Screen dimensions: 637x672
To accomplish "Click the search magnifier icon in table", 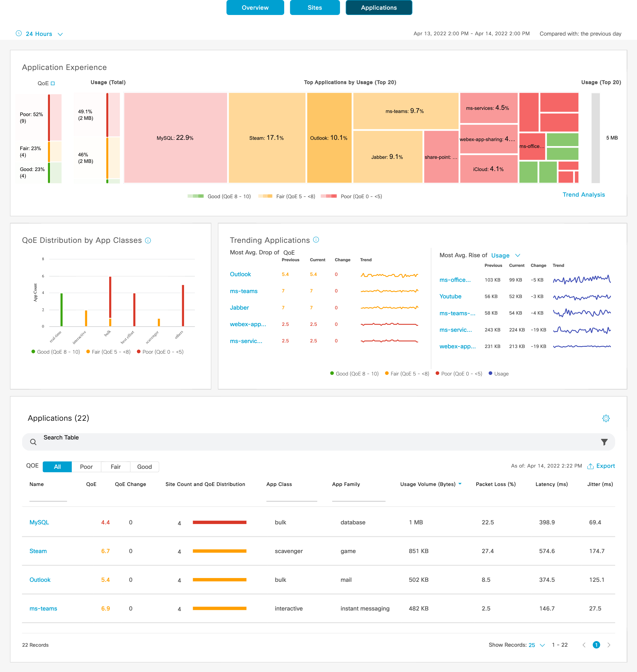I will point(33,442).
